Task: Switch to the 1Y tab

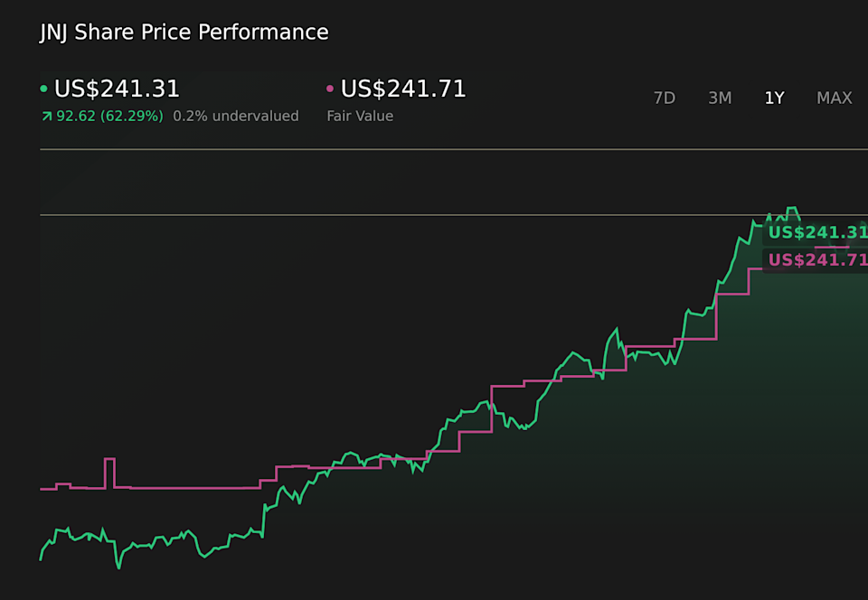Action: coord(774,98)
